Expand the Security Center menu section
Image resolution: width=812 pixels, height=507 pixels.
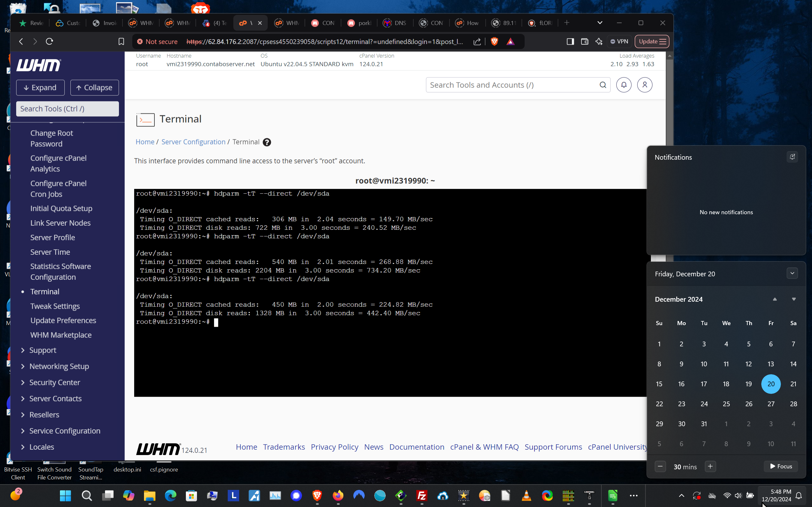tap(54, 382)
